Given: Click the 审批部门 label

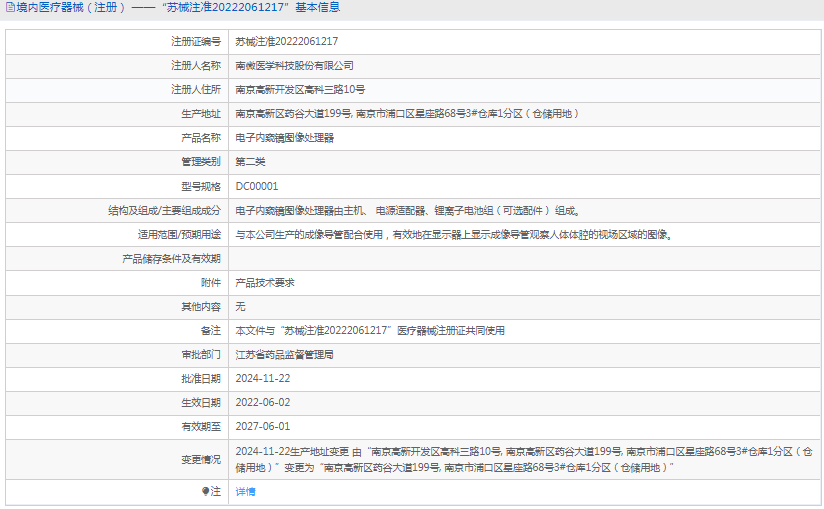Looking at the screenshot, I should pyautogui.click(x=201, y=355).
